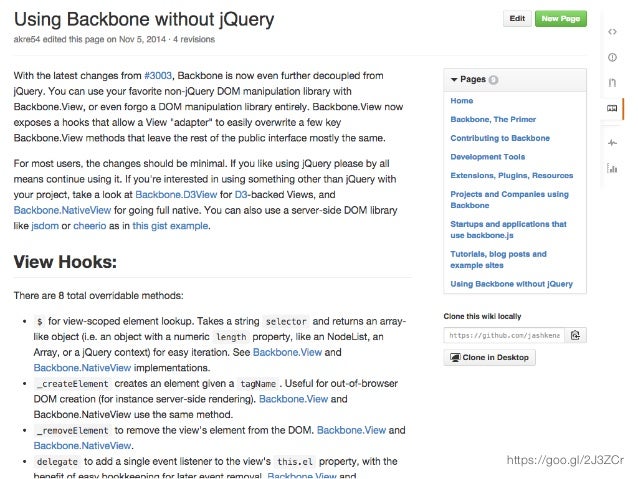
Task: Click the Clone in Desktop button
Action: 488,357
